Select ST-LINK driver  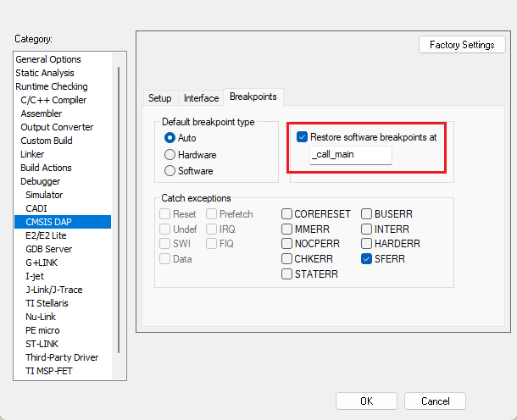point(63,344)
